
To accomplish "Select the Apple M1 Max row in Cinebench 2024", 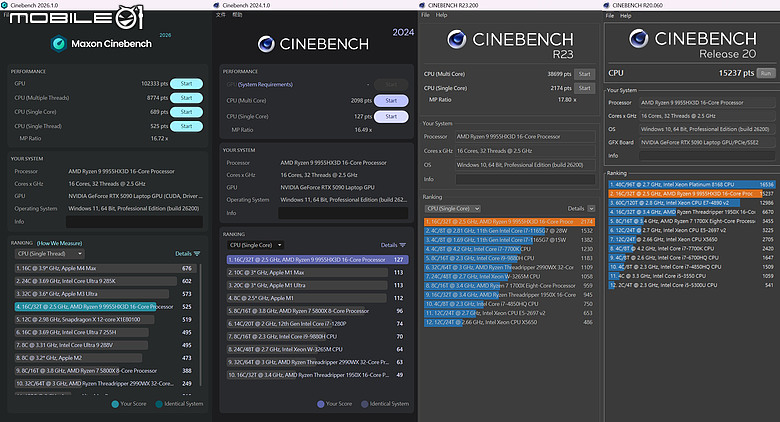I will 317,273.
